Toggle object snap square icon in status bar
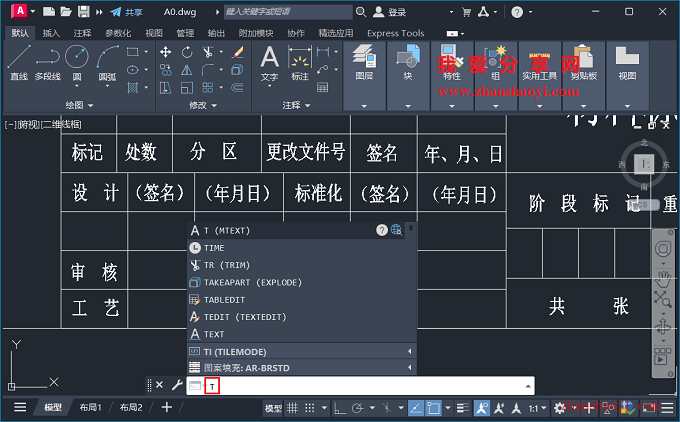680x422 pixels. click(433, 408)
